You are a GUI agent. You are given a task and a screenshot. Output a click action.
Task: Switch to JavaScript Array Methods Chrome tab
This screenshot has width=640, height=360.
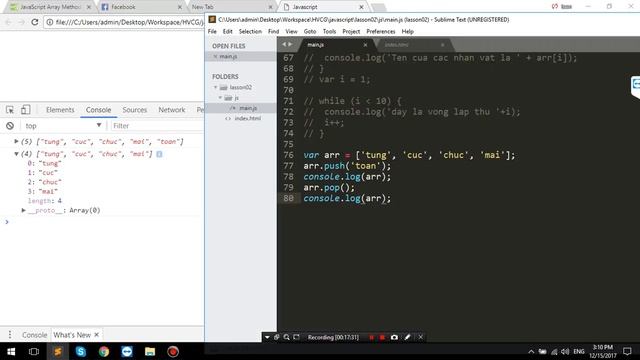[51, 7]
